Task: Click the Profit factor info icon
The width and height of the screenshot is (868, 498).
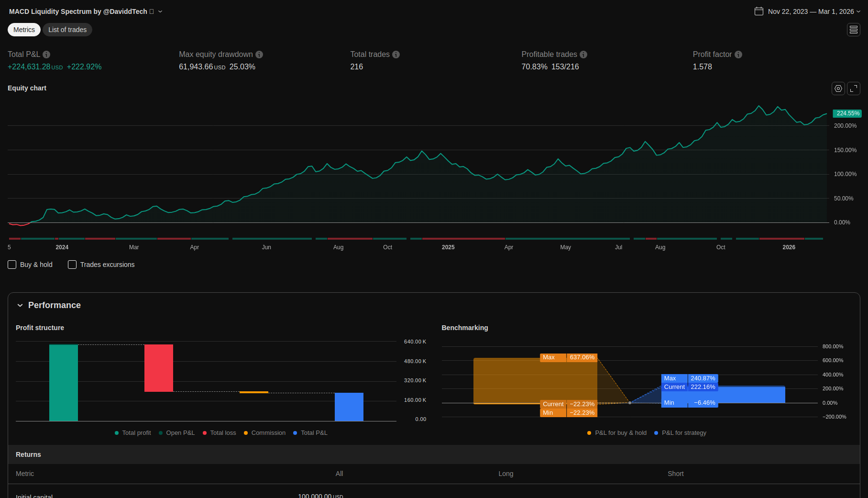Action: [738, 55]
